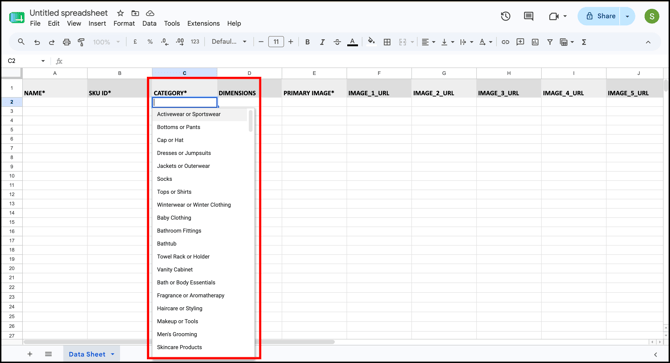
Task: Open the comments panel icon
Action: (x=529, y=16)
